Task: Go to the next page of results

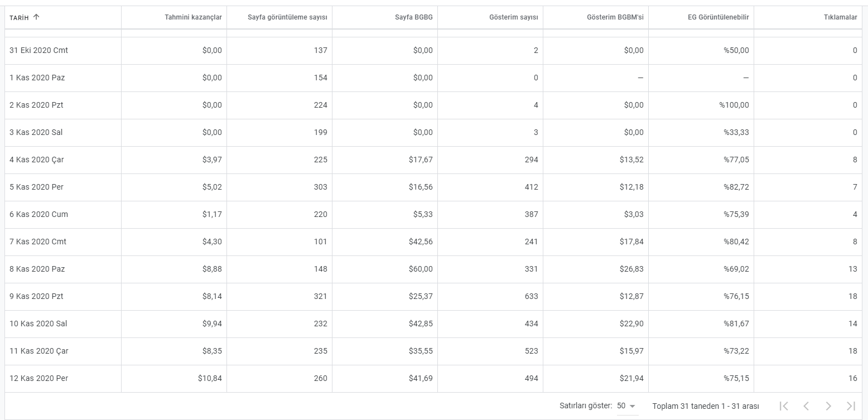Action: click(828, 406)
